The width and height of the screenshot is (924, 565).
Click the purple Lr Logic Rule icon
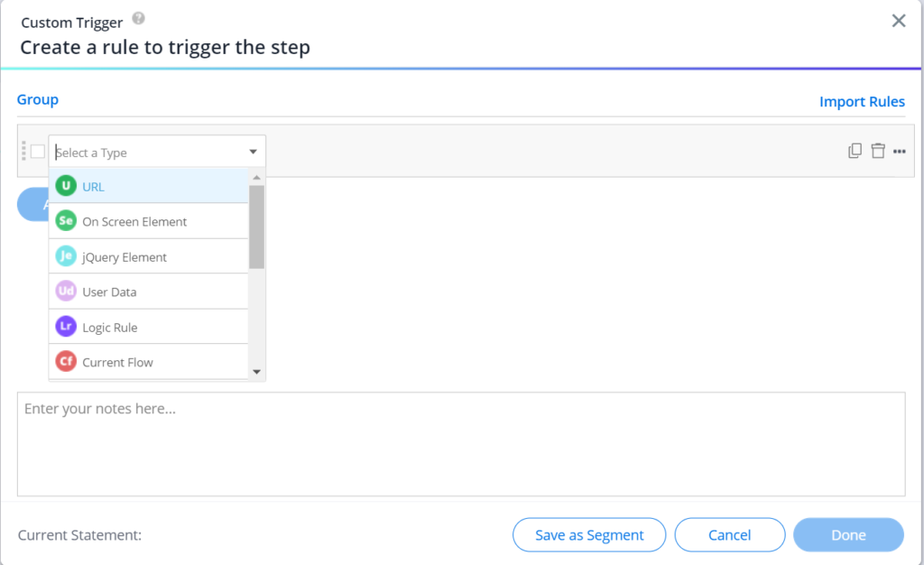click(x=66, y=326)
